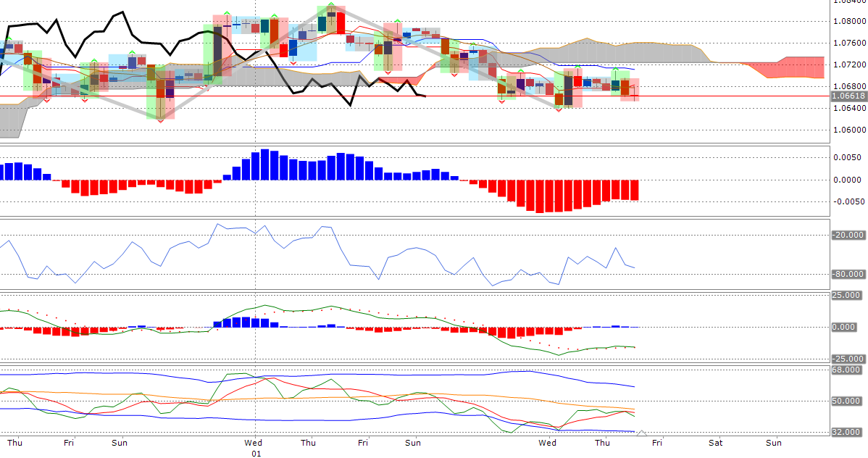The width and height of the screenshot is (868, 458).
Task: Click the 68.000 level in bottom panel
Action: pyautogui.click(x=846, y=370)
